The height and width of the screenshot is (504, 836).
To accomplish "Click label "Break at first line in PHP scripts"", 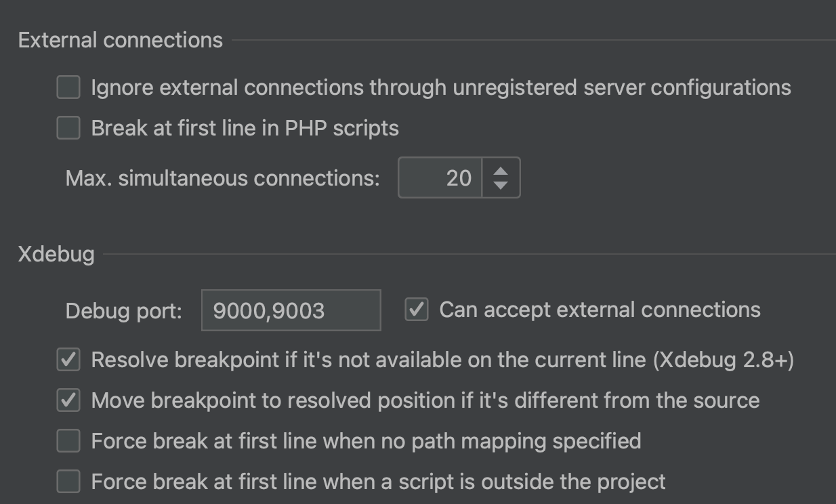I will 244,127.
